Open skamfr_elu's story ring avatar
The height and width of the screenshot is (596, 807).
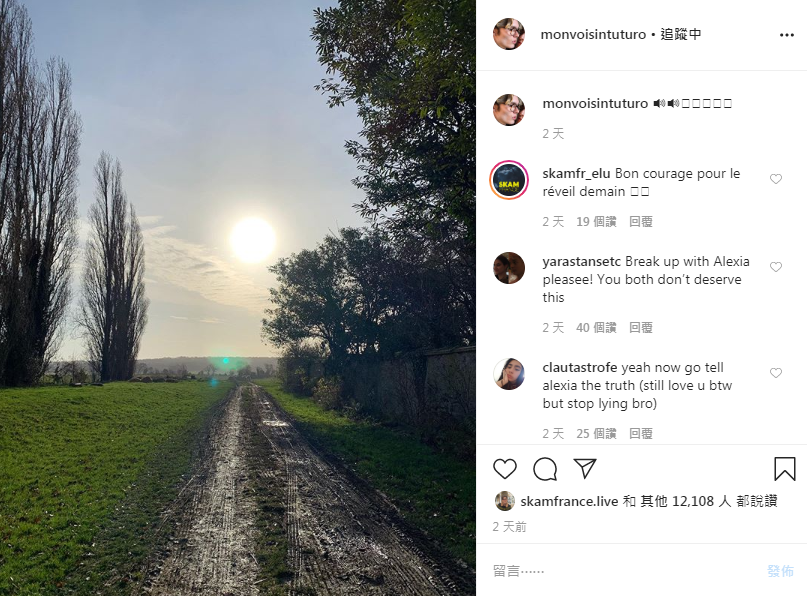[x=509, y=180]
